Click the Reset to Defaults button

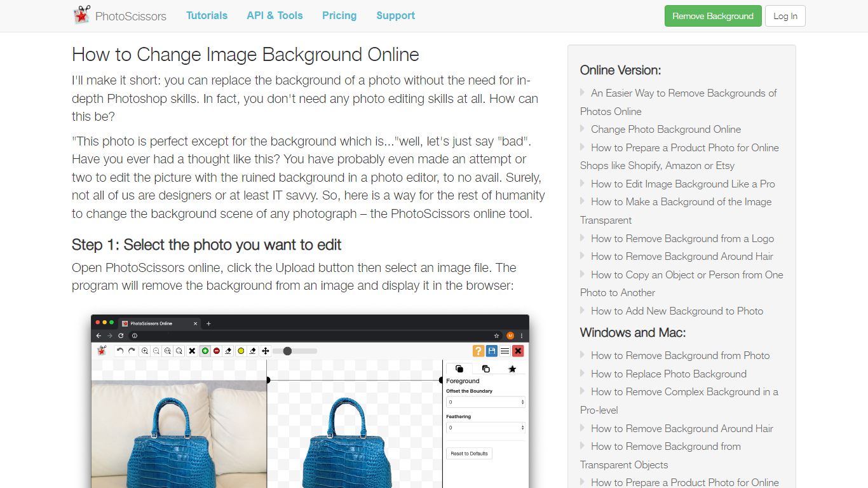tap(470, 454)
